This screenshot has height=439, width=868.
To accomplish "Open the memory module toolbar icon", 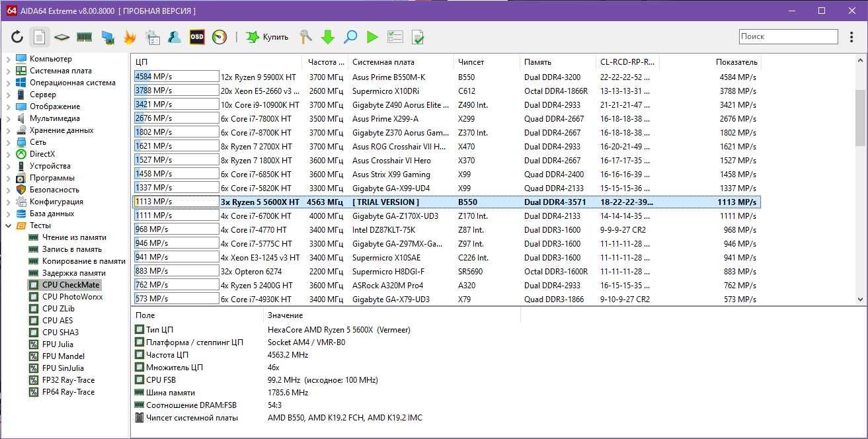I will (x=85, y=37).
